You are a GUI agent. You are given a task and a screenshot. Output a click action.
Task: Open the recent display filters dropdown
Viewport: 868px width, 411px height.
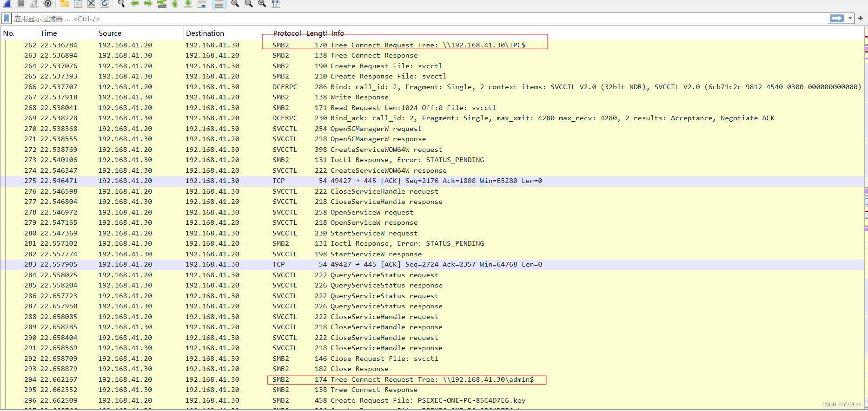click(x=850, y=19)
